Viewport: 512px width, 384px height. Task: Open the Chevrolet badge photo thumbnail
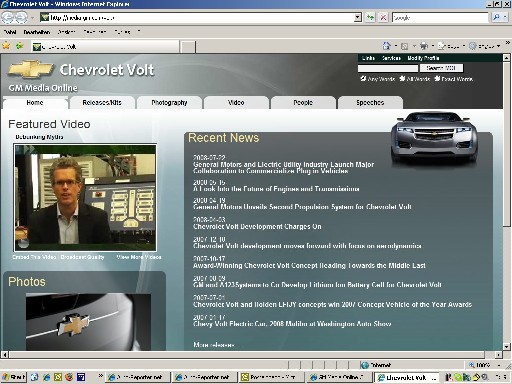(x=88, y=322)
